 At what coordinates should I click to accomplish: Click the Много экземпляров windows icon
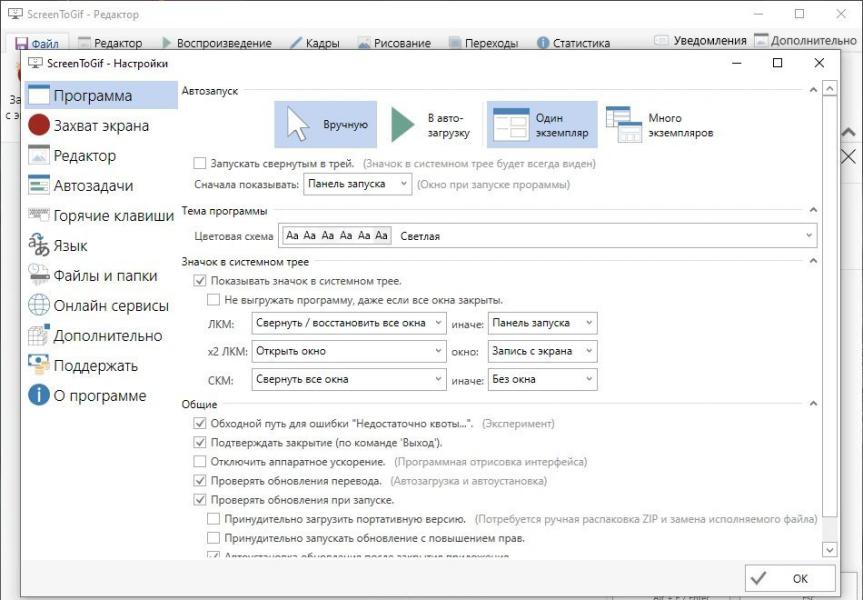(x=624, y=124)
